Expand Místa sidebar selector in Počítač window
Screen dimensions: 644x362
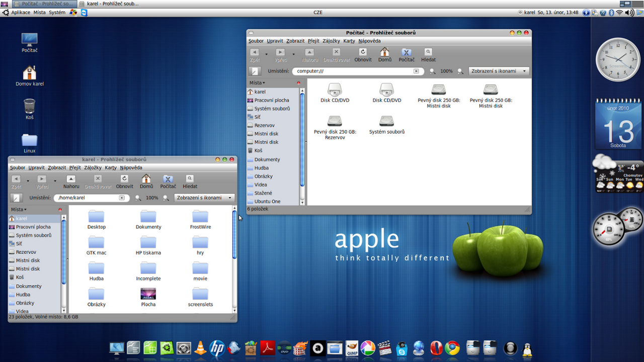pyautogui.click(x=257, y=83)
